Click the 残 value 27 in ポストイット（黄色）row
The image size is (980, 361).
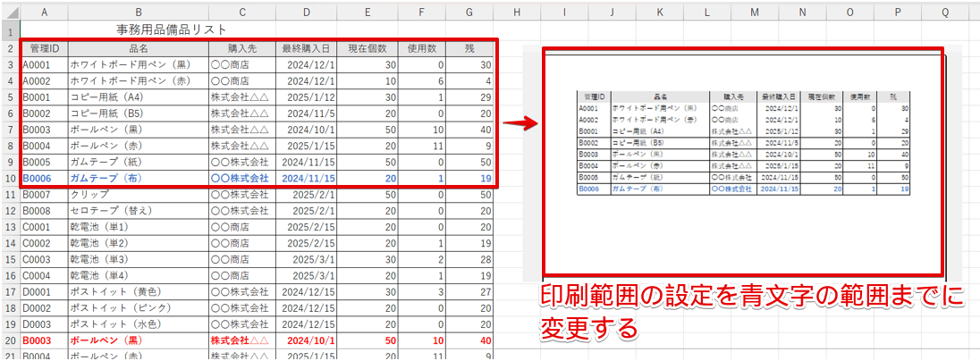470,291
